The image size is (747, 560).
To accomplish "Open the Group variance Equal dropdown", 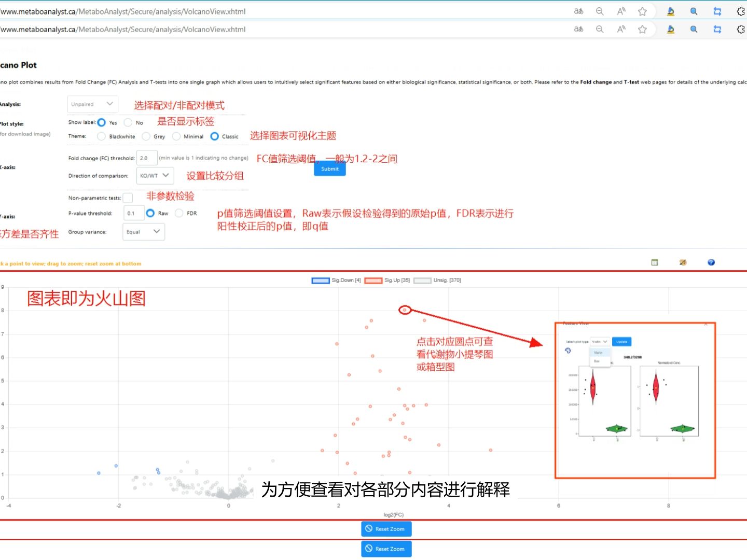I will pos(143,232).
